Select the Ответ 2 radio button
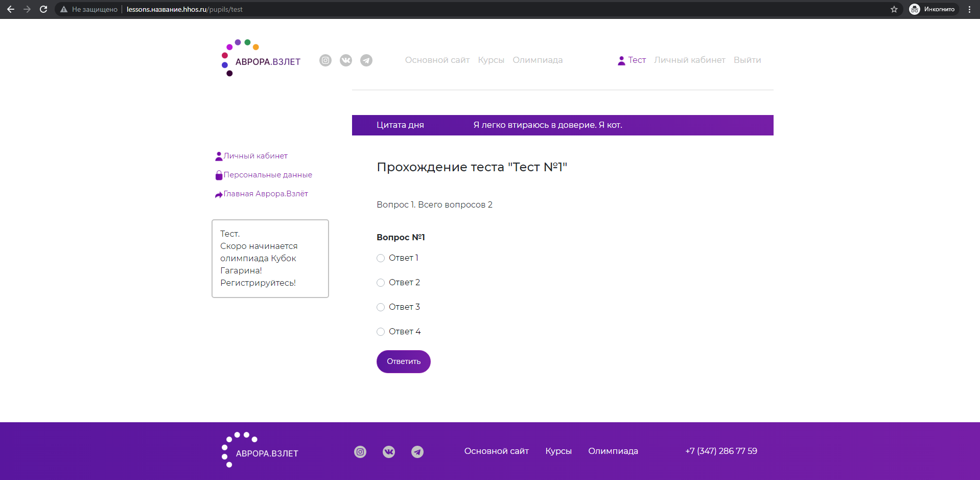 click(x=381, y=283)
